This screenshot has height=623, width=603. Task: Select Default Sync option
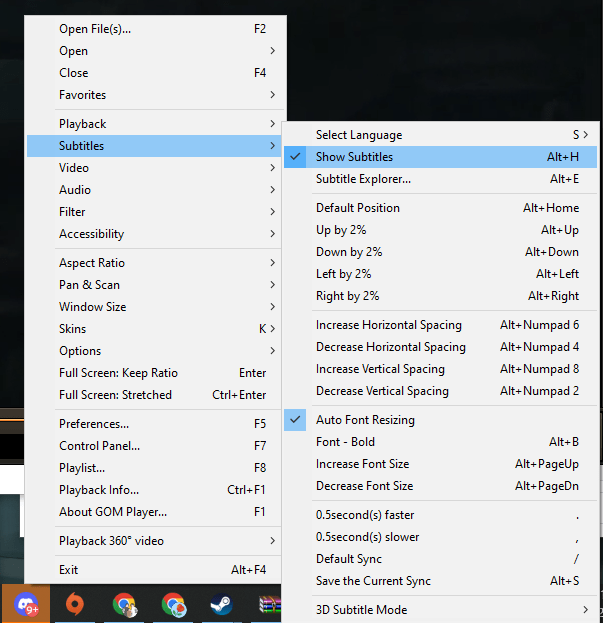tap(440, 559)
